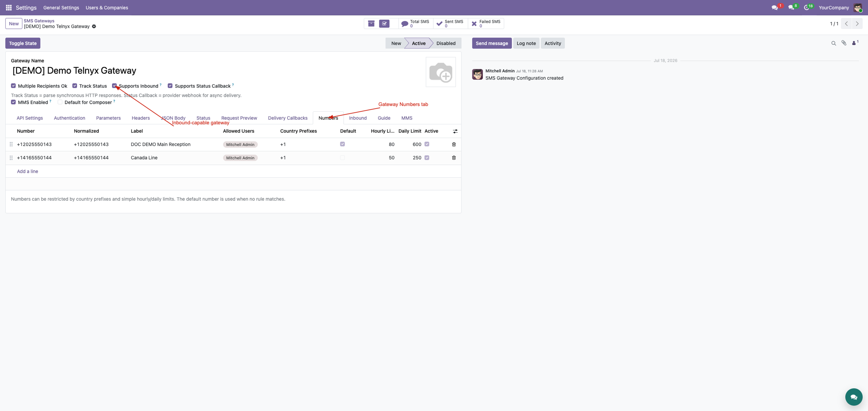Toggle Active checkbox for +12025550143 row
Image resolution: width=868 pixels, height=411 pixels.
pyautogui.click(x=427, y=144)
